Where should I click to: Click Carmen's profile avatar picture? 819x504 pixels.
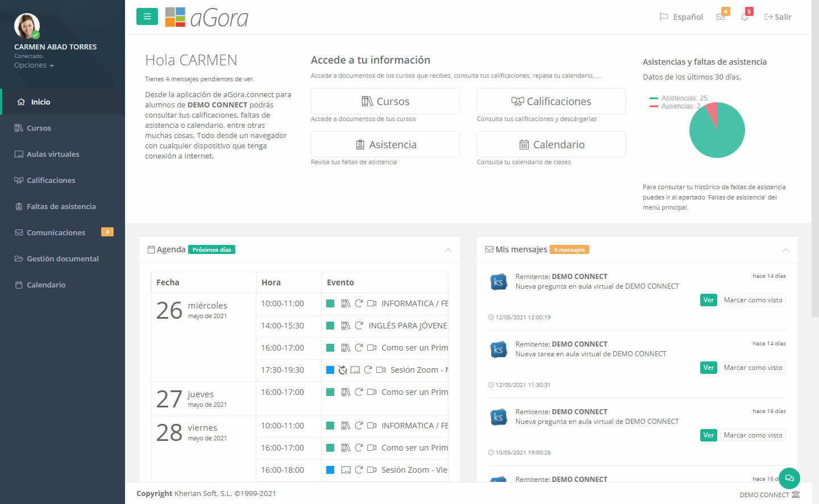coord(27,26)
